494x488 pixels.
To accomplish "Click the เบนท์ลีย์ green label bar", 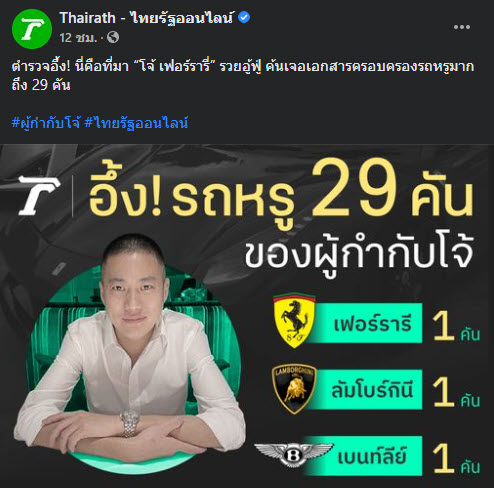I will point(364,456).
